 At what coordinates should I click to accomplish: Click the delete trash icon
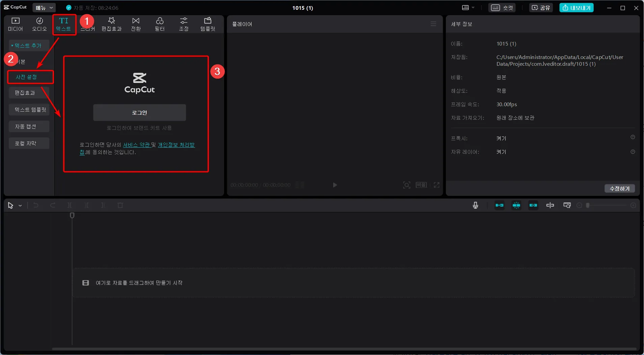coord(120,205)
